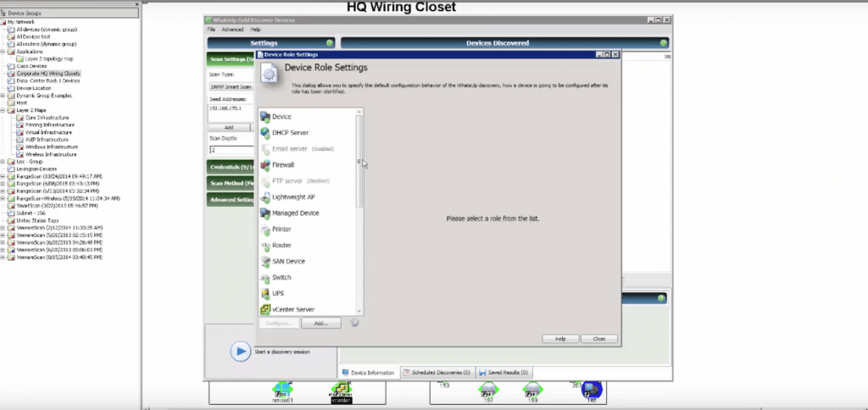The width and height of the screenshot is (868, 410).
Task: Select Wireless Infrastructure map in tree
Action: pos(51,154)
